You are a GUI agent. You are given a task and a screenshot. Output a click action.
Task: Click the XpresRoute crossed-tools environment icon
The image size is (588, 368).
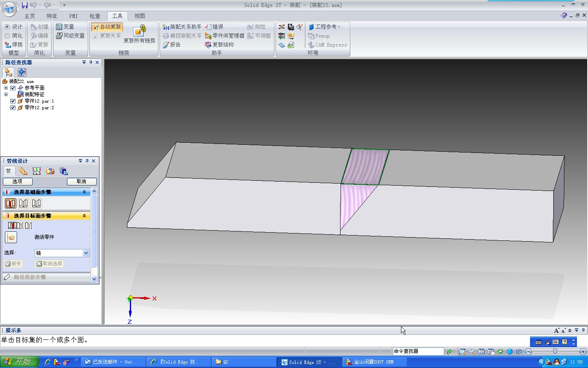coord(282,27)
